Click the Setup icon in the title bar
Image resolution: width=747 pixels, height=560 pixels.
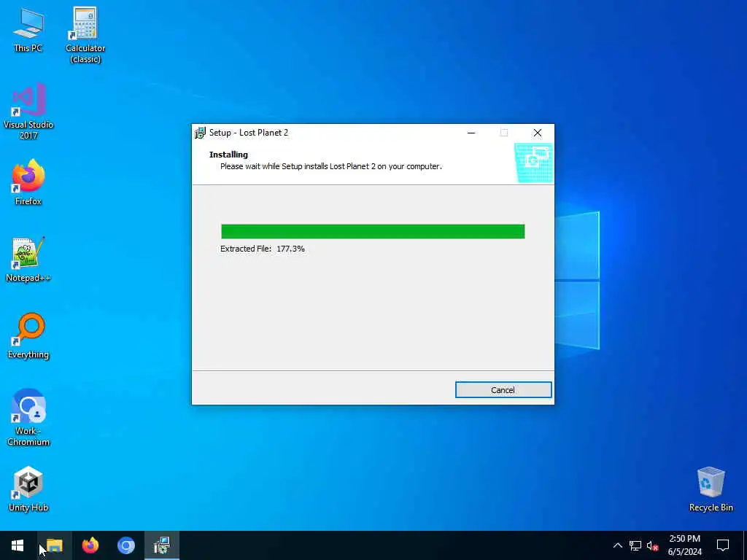(x=200, y=133)
